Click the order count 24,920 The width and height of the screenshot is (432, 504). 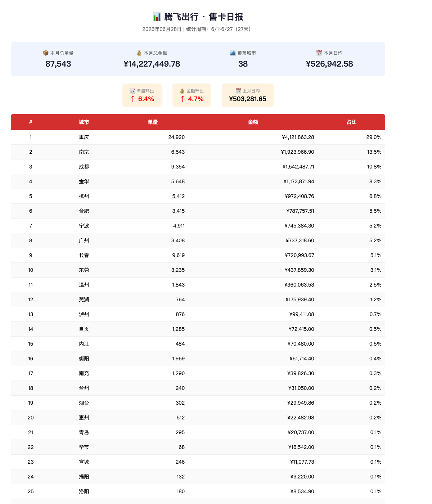click(x=176, y=137)
